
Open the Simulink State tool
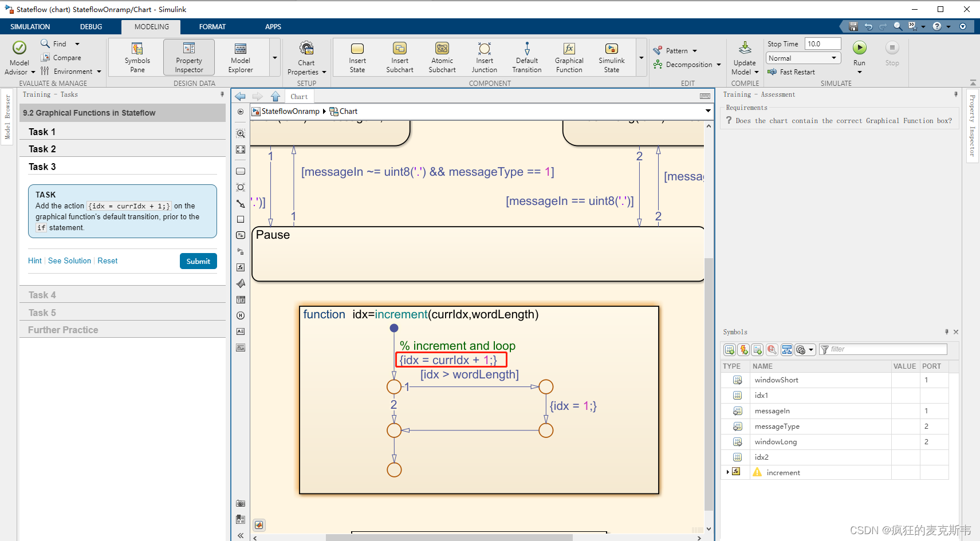[x=611, y=56]
